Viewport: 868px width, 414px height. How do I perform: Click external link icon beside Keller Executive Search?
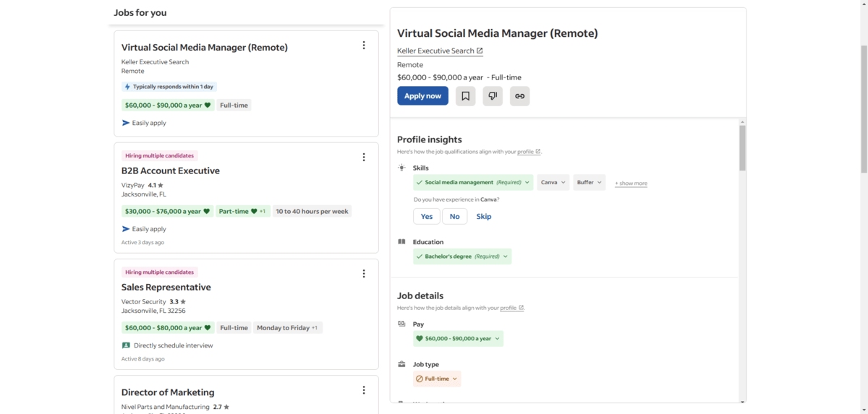[x=480, y=51]
